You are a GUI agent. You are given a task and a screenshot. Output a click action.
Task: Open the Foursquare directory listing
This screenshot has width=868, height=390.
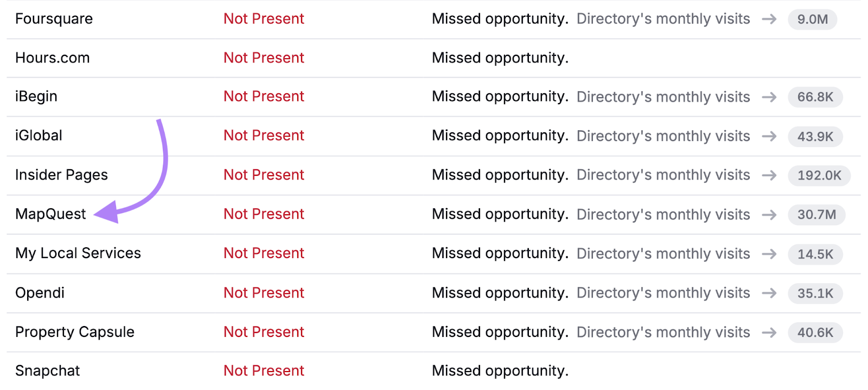coord(54,19)
